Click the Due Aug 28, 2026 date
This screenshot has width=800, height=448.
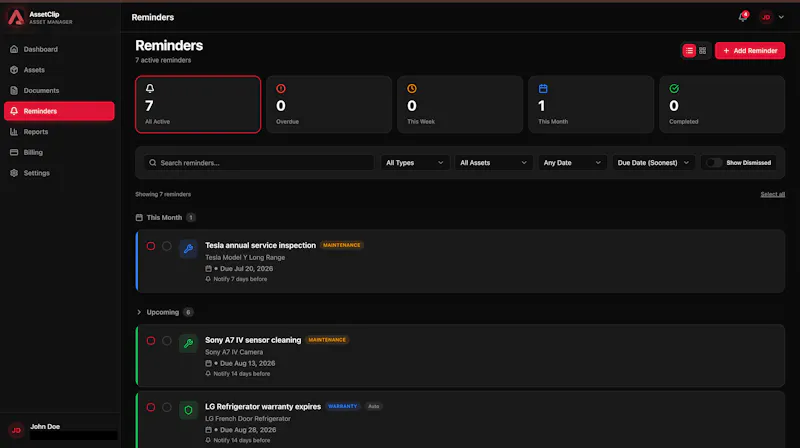248,430
